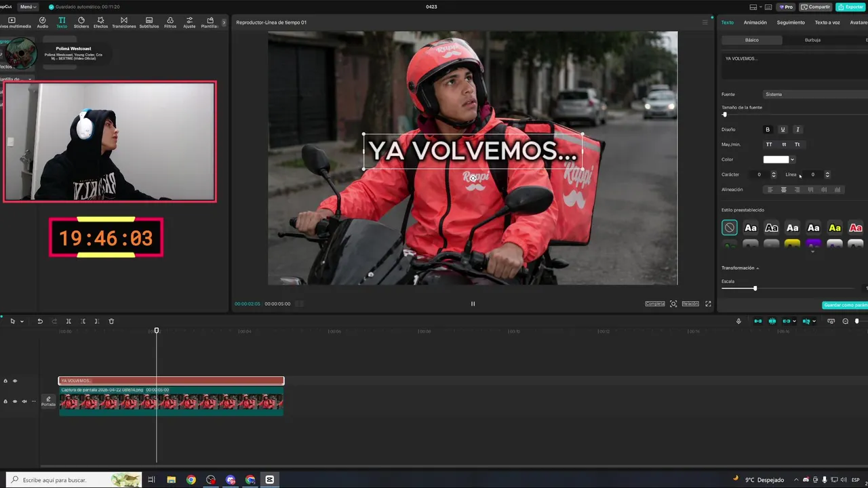Click the white text color swatch
The height and width of the screenshot is (488, 868).
[x=776, y=160]
